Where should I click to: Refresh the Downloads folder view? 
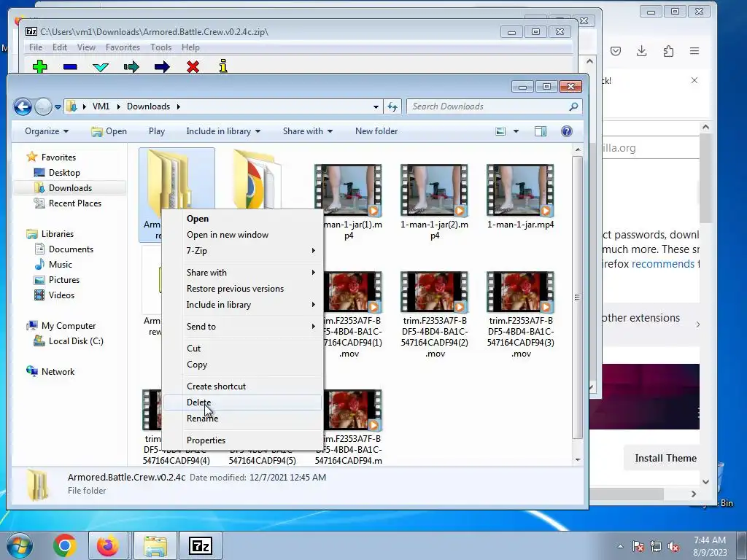pos(392,106)
